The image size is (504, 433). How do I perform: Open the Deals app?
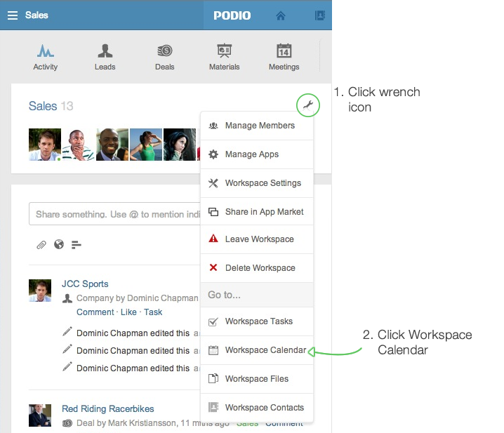click(x=164, y=58)
